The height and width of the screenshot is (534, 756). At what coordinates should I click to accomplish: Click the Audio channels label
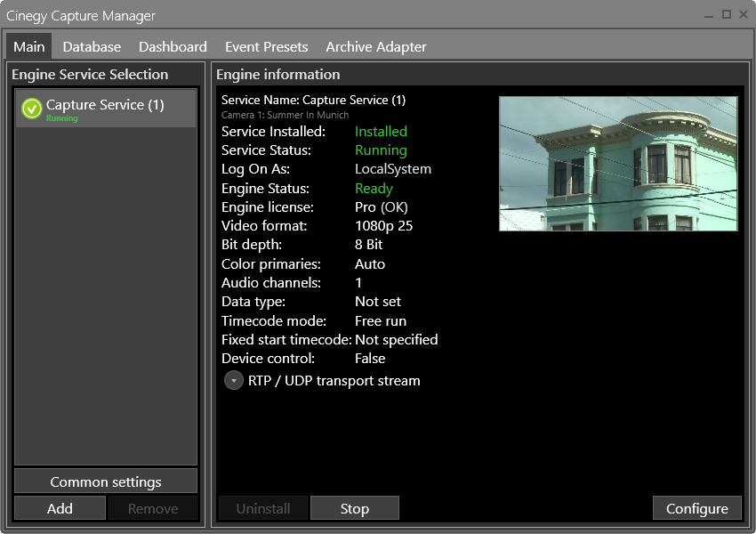pos(271,283)
